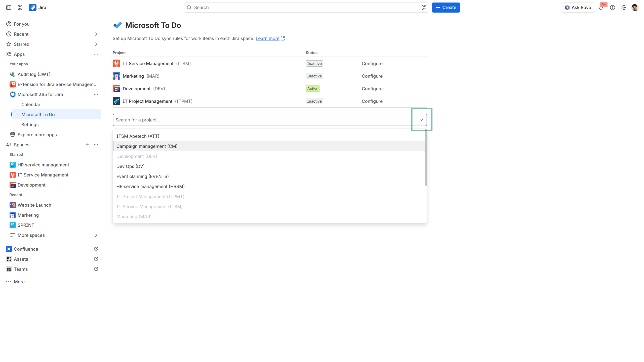The height and width of the screenshot is (362, 644).
Task: Open the Marketing recent space
Action: point(54,215)
